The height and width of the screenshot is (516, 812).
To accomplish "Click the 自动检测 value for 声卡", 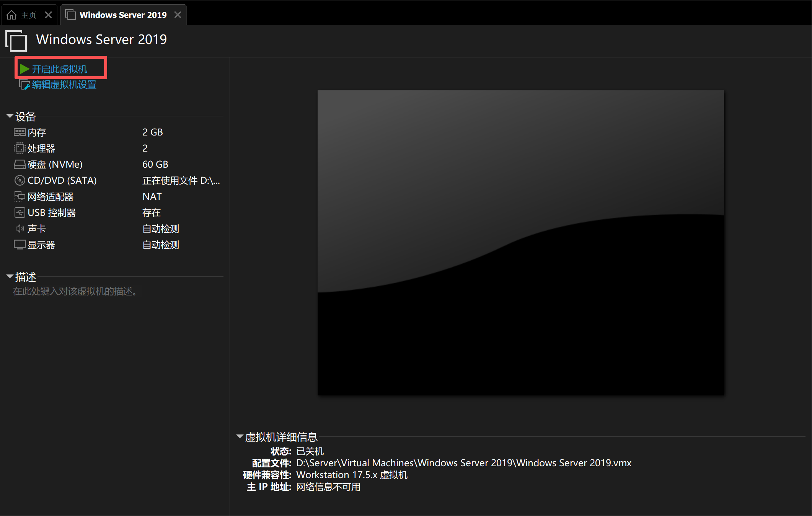I will coord(161,229).
